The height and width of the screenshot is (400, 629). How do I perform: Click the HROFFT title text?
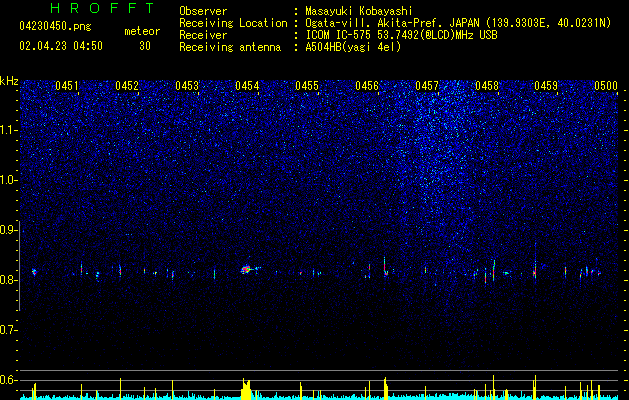click(102, 8)
